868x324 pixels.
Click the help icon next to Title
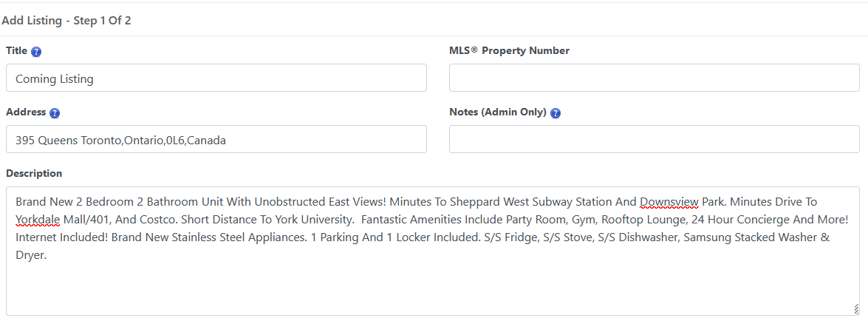coord(36,52)
